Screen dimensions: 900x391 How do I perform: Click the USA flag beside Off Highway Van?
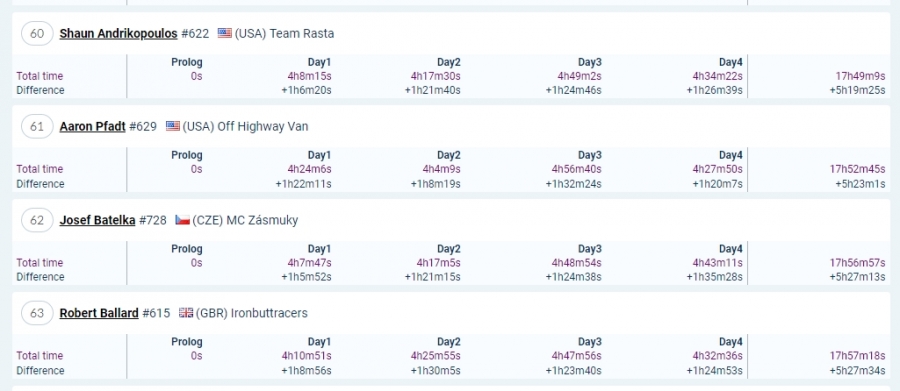coord(173,126)
